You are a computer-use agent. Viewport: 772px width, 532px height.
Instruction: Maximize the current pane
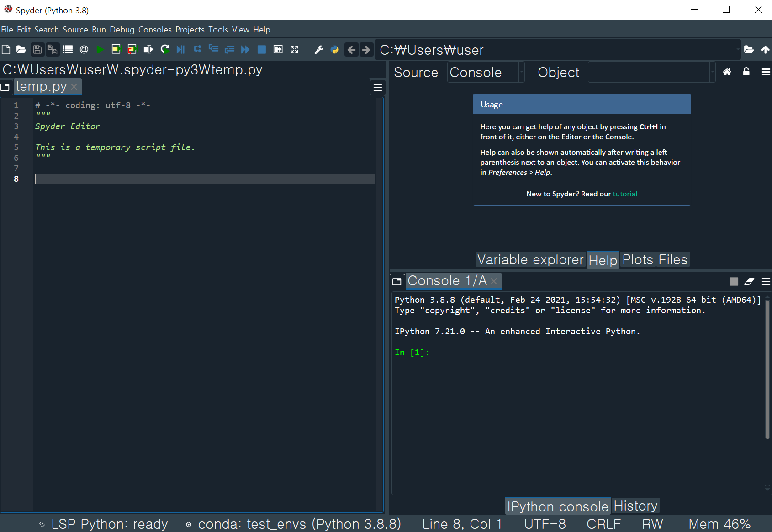coord(278,49)
